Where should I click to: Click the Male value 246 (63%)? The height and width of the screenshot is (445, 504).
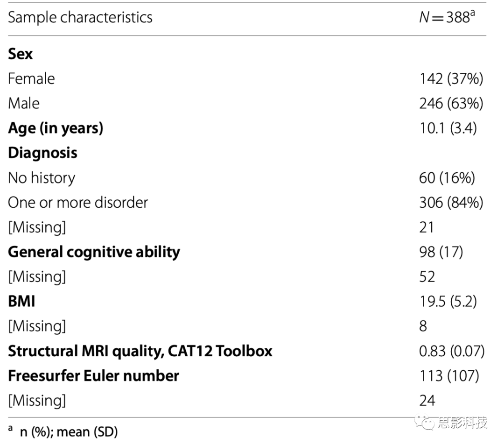click(x=451, y=104)
